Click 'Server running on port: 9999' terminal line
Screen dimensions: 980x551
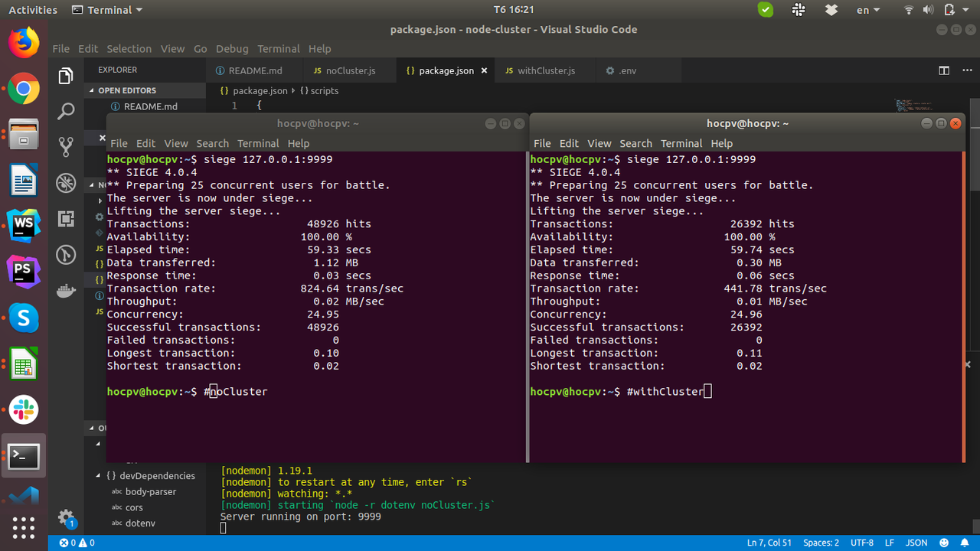[300, 517]
